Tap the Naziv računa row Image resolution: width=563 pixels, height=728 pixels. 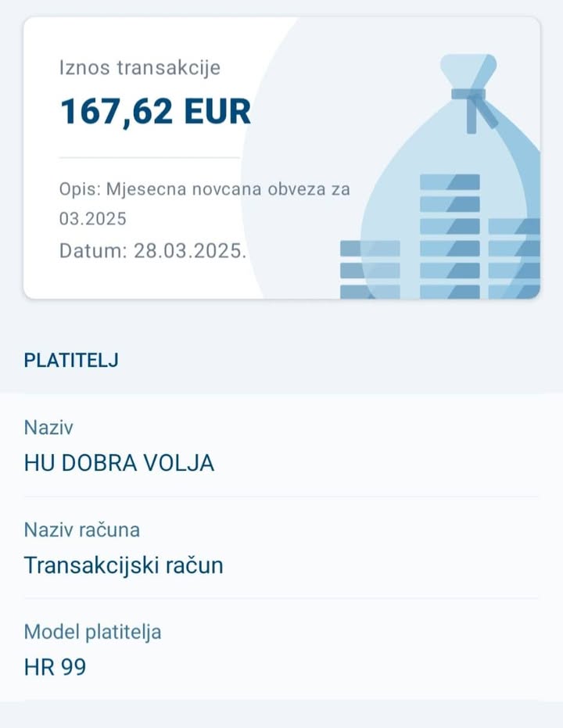pyautogui.click(x=281, y=548)
